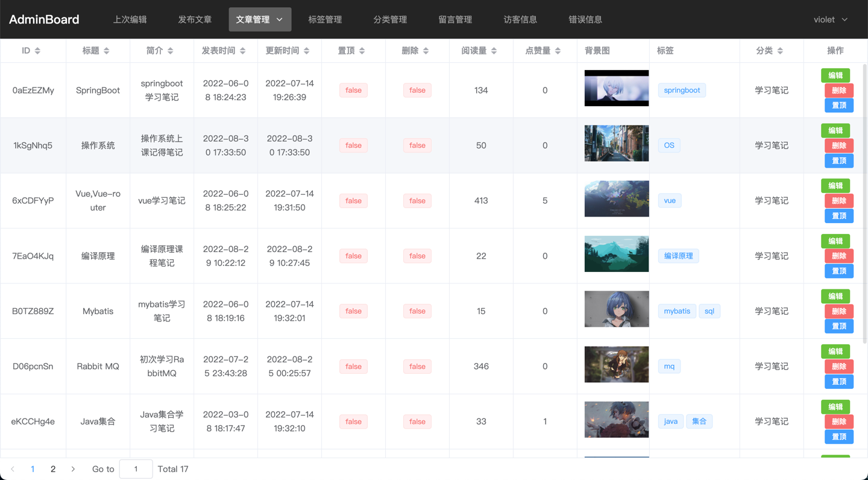Click the mq tag
This screenshot has height=480, width=868.
669,367
